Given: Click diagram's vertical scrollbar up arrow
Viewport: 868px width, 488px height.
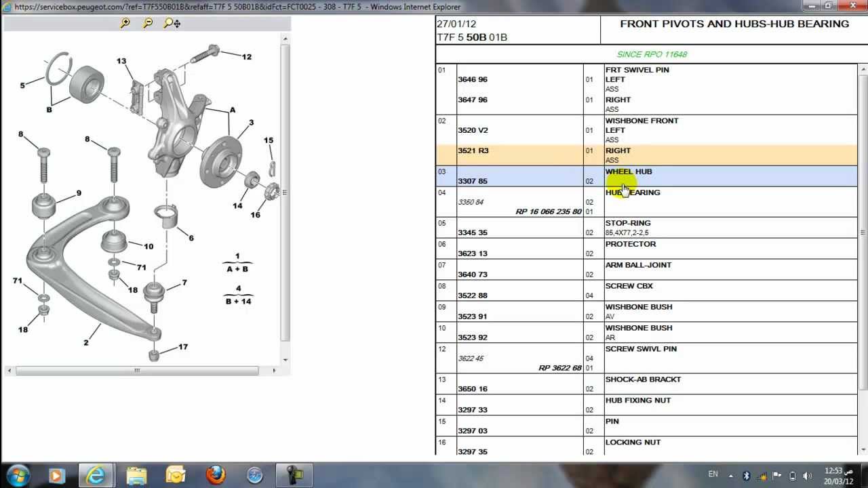Looking at the screenshot, I should [285, 39].
